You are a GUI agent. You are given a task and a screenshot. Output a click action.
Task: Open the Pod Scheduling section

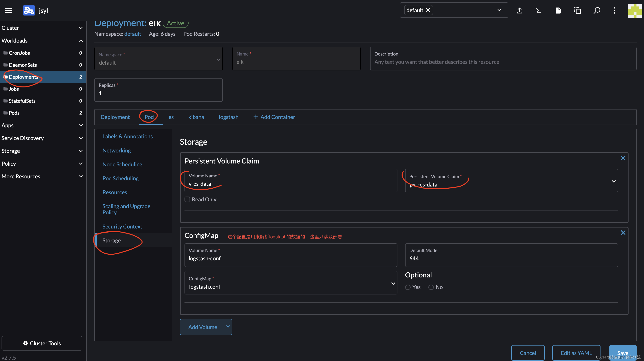coord(120,178)
